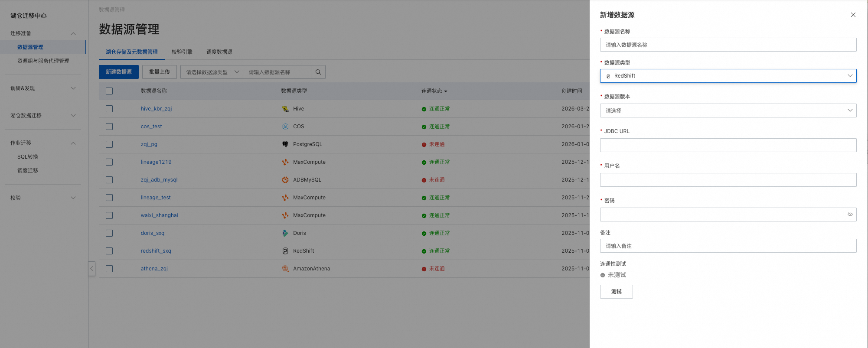Collapse the sidebar with arrow handle
868x348 pixels.
tap(91, 269)
